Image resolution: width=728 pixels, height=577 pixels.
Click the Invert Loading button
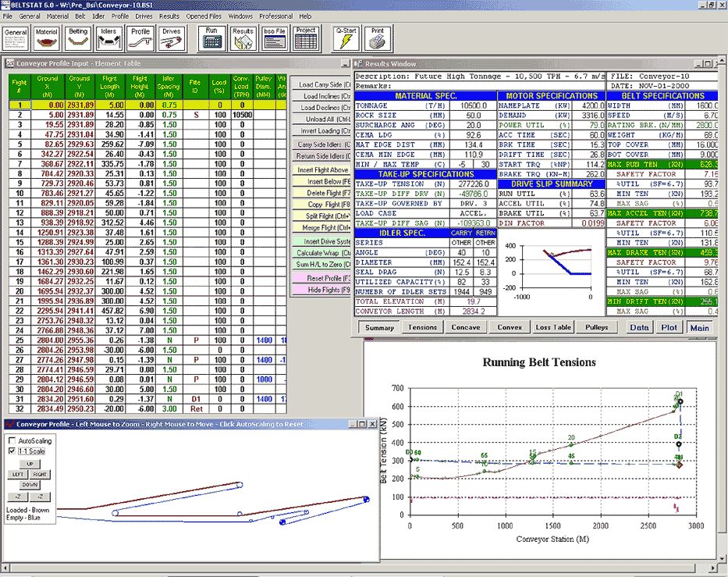321,131
